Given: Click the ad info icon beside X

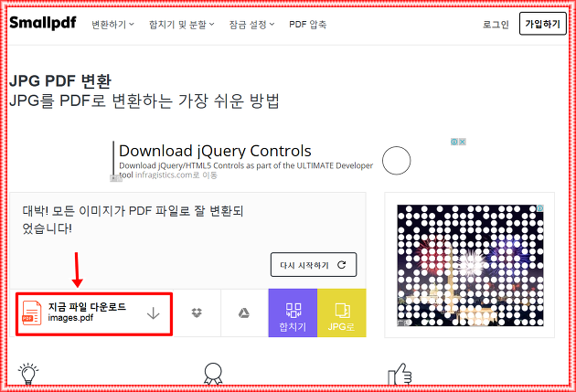Looking at the screenshot, I should 454,142.
